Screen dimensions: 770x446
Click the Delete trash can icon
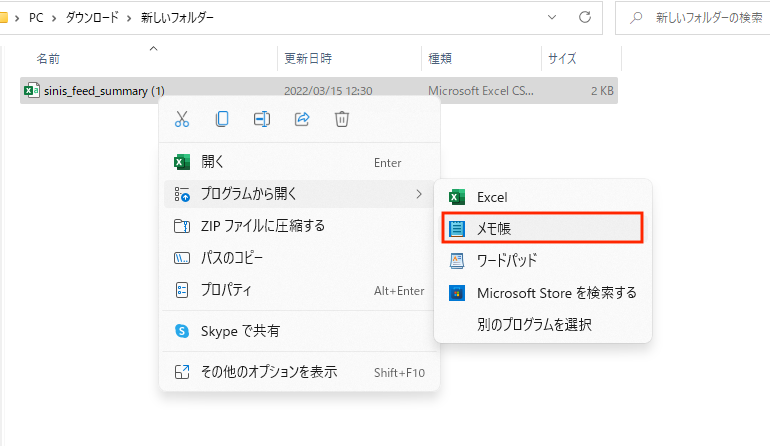[342, 119]
